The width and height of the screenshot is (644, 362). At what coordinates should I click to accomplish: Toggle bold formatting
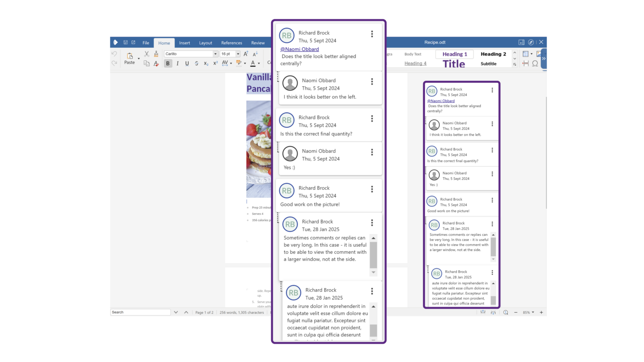(168, 64)
